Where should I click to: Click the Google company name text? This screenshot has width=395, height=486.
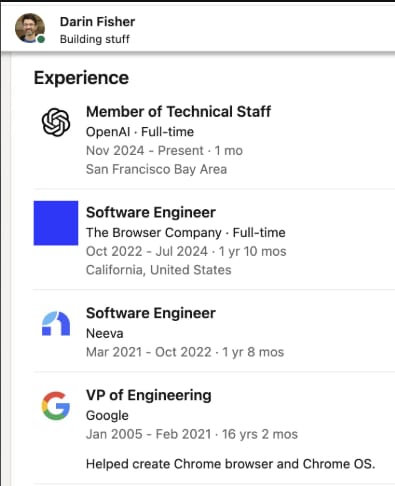tap(107, 416)
